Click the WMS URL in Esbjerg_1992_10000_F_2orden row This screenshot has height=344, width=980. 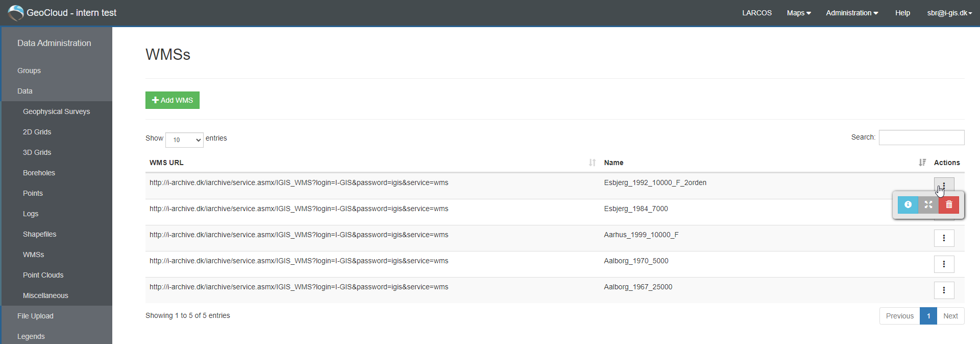tap(299, 182)
